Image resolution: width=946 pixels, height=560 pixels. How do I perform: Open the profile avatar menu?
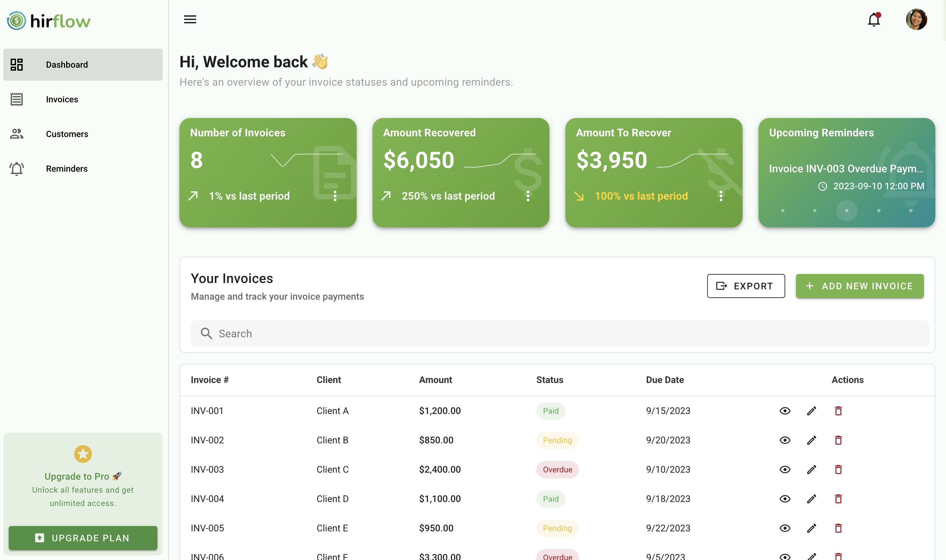(x=917, y=19)
